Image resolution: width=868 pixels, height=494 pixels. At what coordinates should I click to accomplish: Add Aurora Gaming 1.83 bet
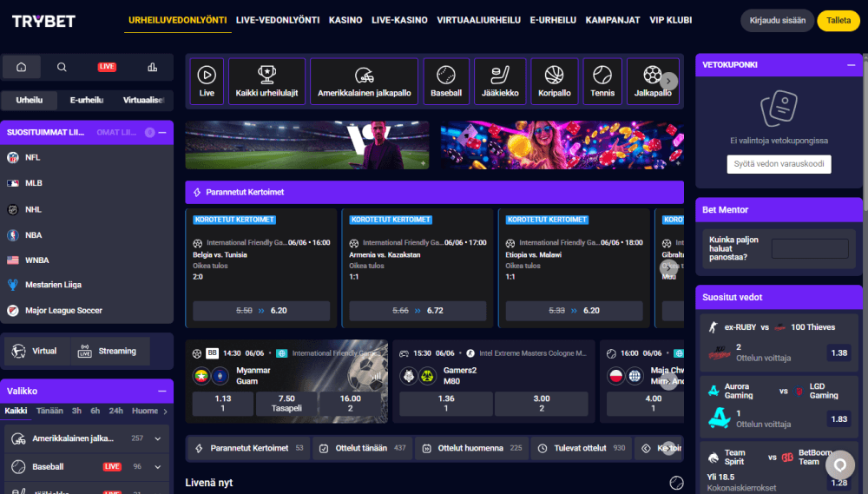(x=839, y=419)
